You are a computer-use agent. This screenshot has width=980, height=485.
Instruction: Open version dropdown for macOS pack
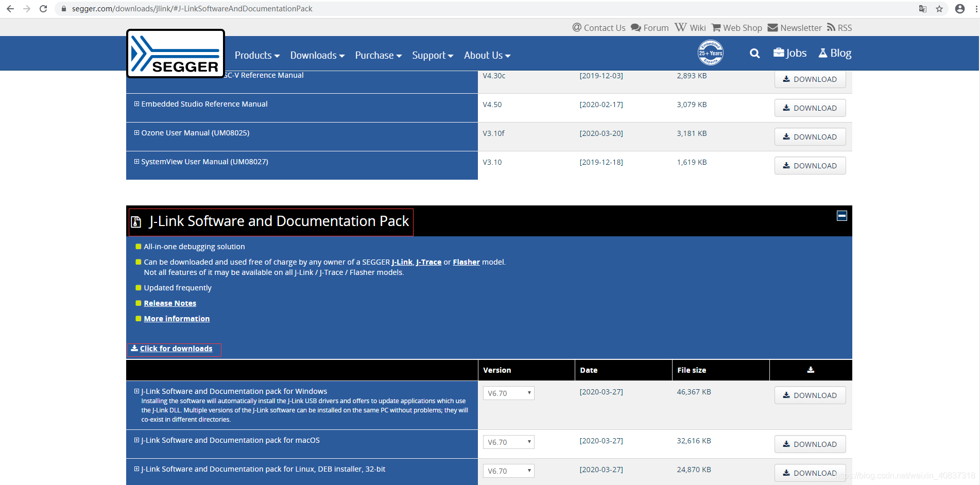point(509,442)
